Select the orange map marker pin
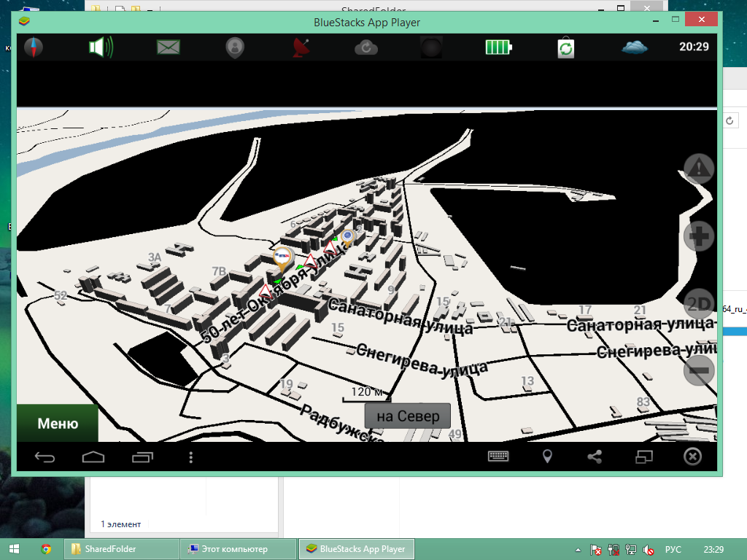This screenshot has width=747, height=560. 282,257
